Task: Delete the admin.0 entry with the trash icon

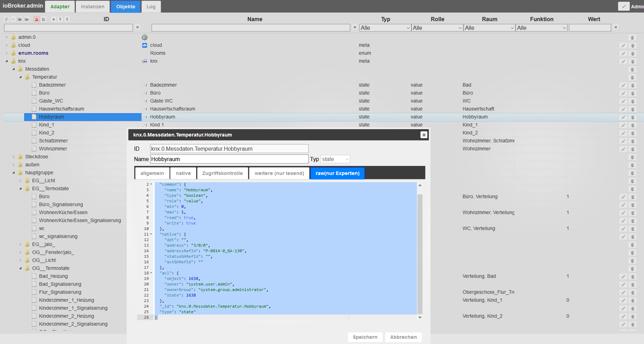Action: coord(632,37)
